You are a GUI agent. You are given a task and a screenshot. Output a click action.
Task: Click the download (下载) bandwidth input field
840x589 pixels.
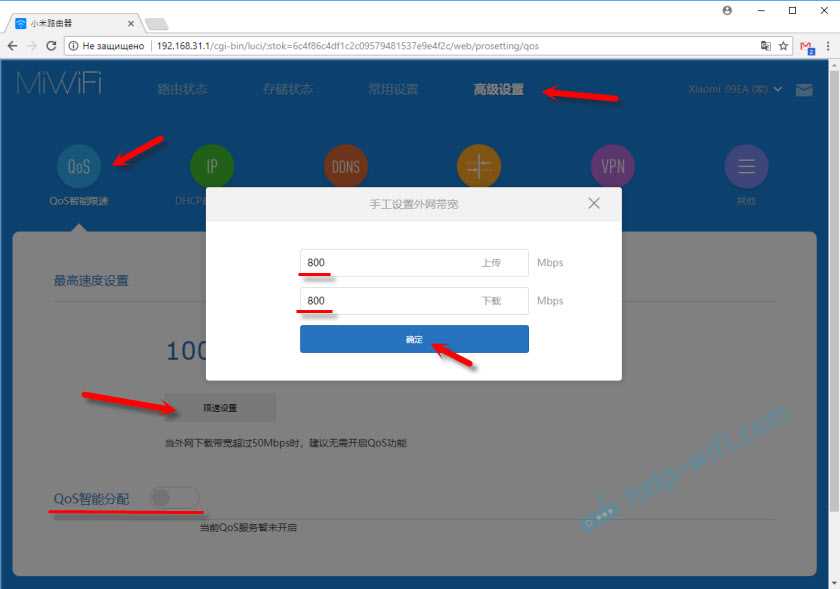coord(414,301)
